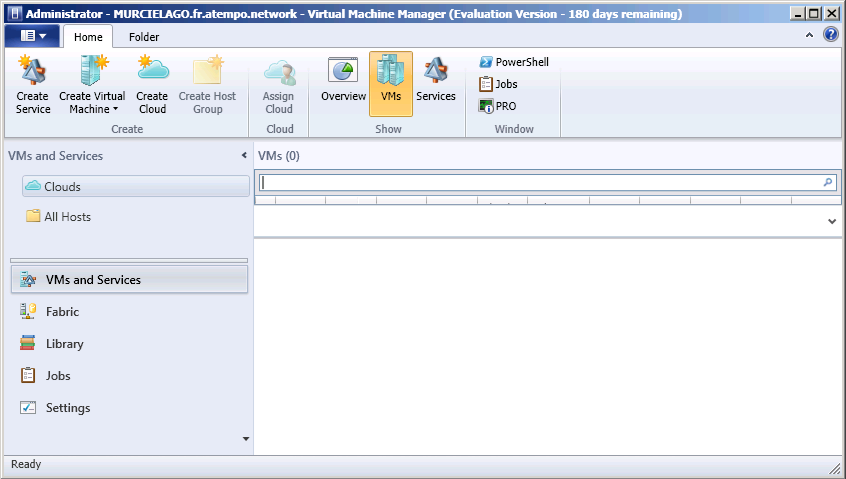Open the Create Virtual Machine dropdown
846x479 pixels.
click(92, 84)
